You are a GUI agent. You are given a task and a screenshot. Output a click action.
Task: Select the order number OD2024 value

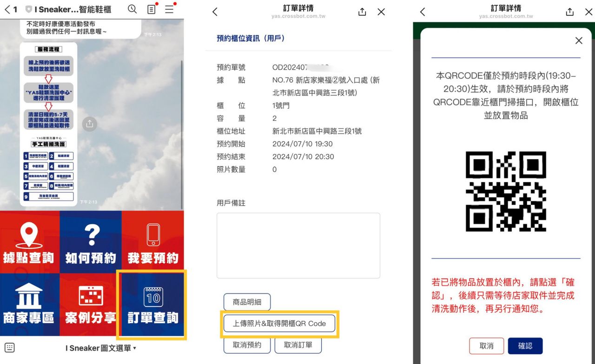301,68
